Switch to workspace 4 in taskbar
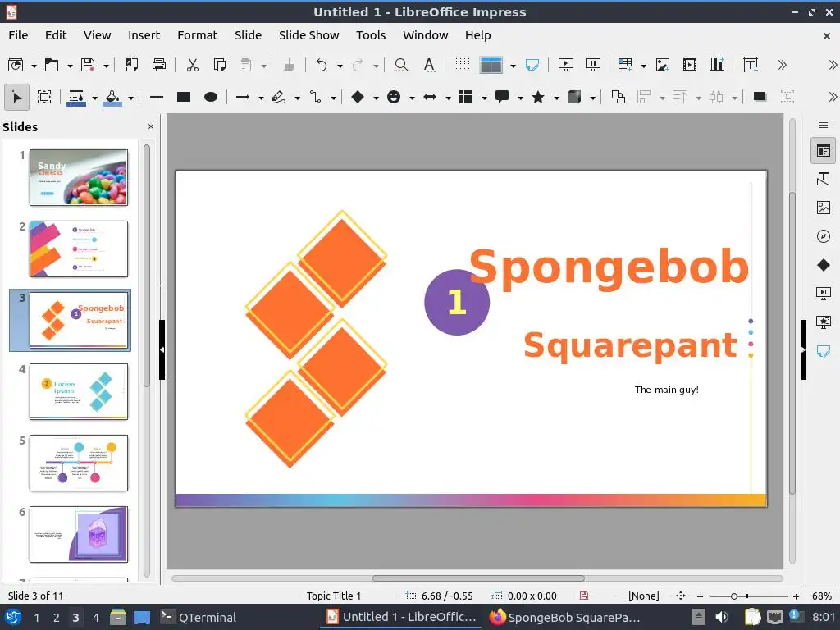The width and height of the screenshot is (840, 630). tap(95, 618)
